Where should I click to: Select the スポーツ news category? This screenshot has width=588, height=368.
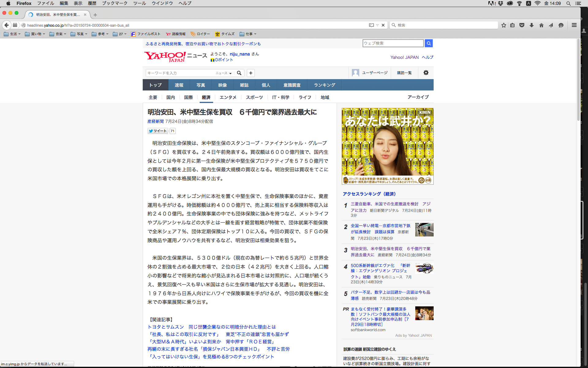[x=254, y=97]
